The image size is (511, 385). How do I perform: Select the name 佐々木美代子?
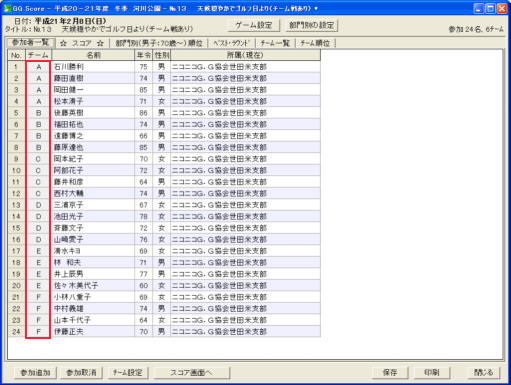pyautogui.click(x=76, y=286)
